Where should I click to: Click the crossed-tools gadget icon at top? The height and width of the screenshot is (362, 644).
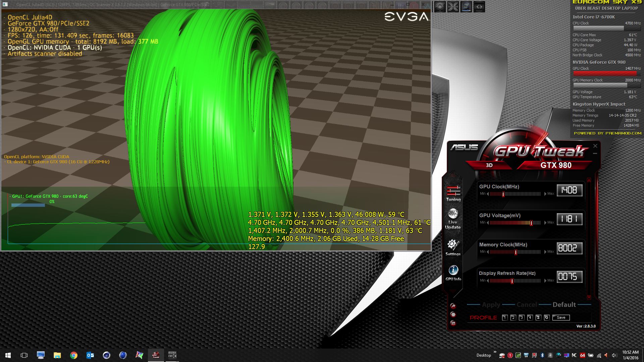(x=453, y=6)
